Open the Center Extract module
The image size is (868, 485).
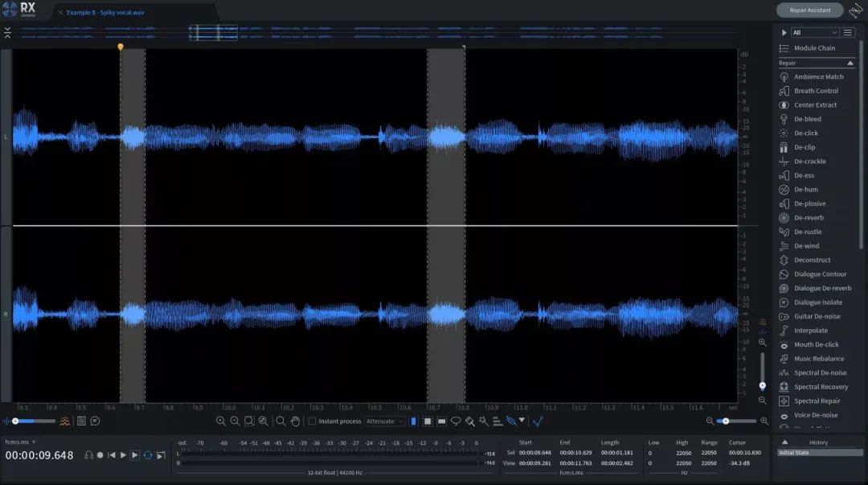click(x=809, y=105)
